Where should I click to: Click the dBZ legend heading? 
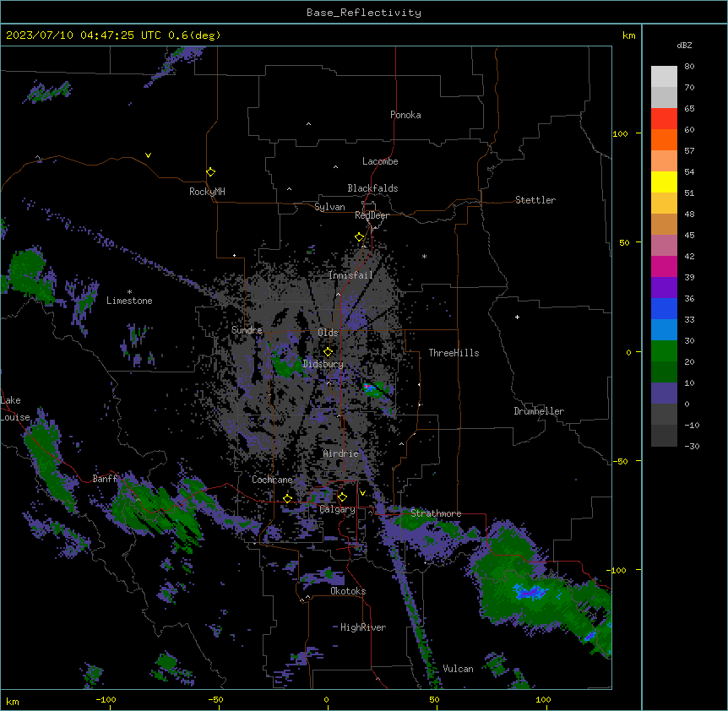(684, 46)
